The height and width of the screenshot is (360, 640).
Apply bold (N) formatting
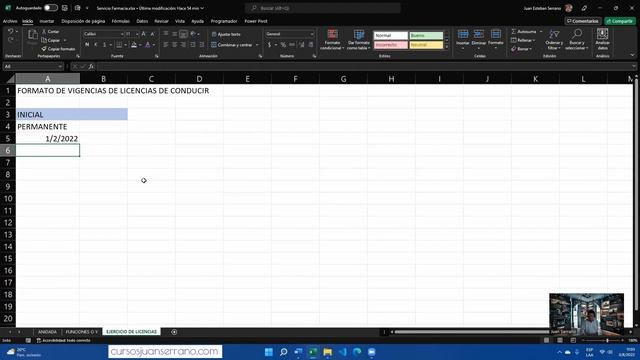pos(87,44)
